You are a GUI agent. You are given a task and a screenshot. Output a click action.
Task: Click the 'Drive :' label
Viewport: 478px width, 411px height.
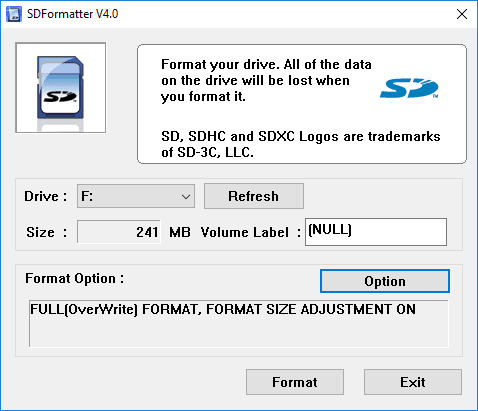(45, 196)
